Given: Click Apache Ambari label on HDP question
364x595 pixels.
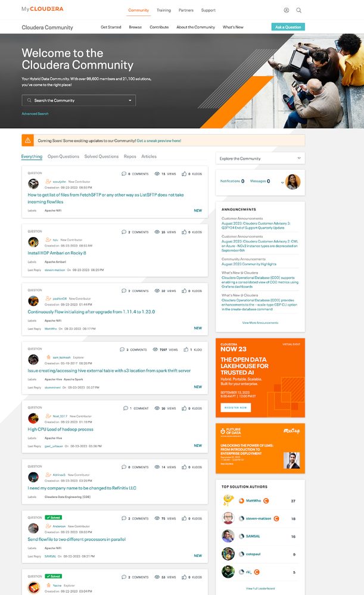Looking at the screenshot, I should (55, 262).
